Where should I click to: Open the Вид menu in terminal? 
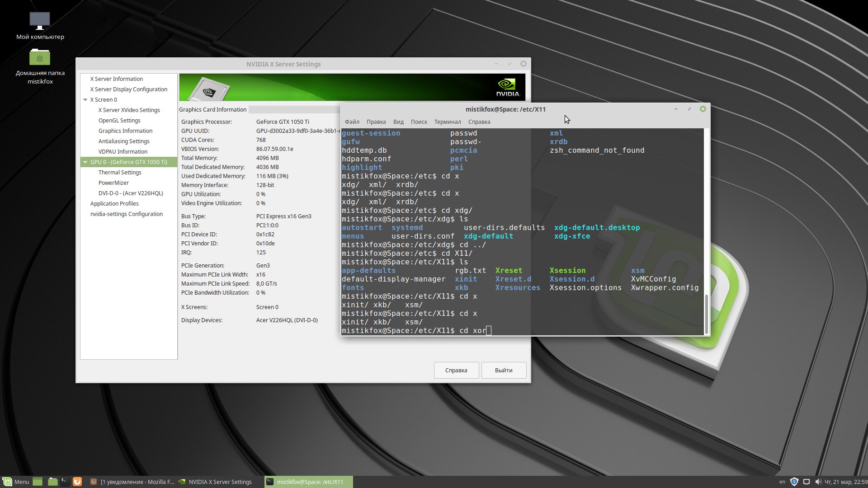tap(398, 122)
